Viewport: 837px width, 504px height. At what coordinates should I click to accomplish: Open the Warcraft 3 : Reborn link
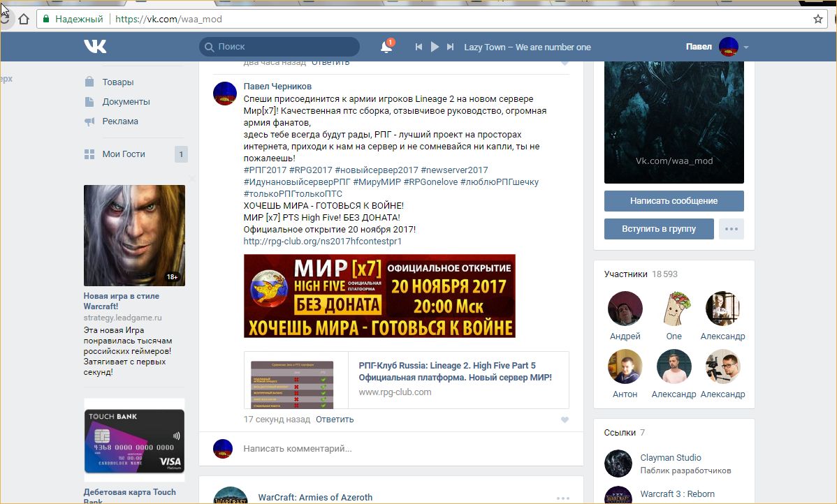(x=678, y=494)
